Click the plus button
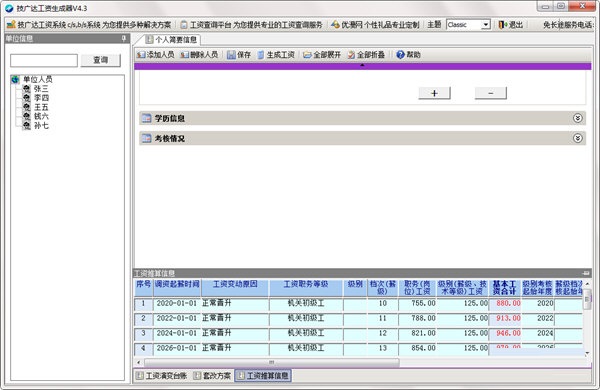Image resolution: width=600 pixels, height=390 pixels. click(434, 93)
